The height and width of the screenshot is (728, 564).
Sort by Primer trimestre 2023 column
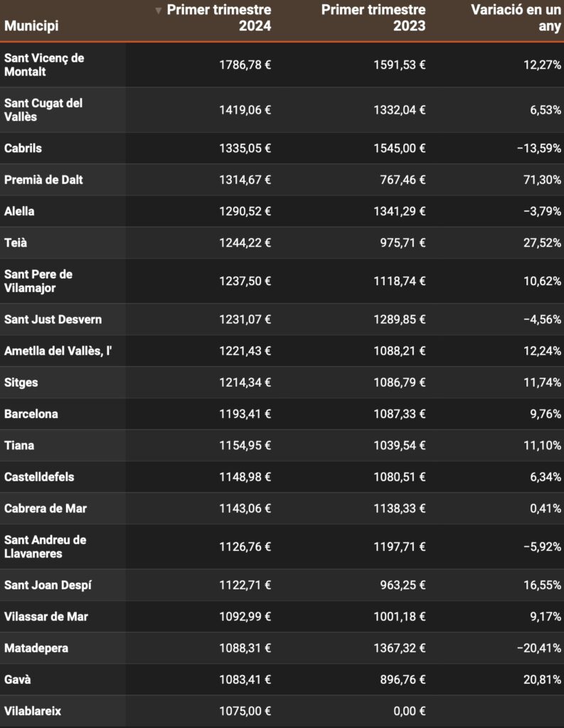[373, 18]
